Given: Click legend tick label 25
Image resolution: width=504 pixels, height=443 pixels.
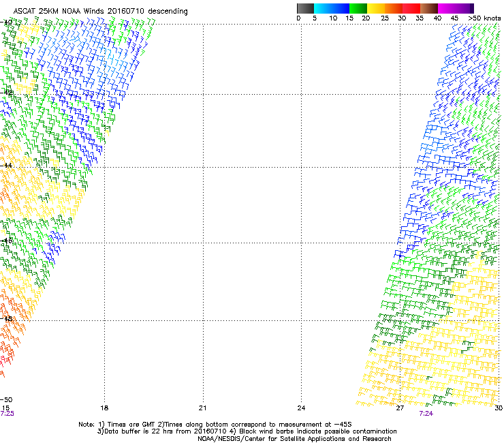Looking at the screenshot, I should (x=385, y=18).
